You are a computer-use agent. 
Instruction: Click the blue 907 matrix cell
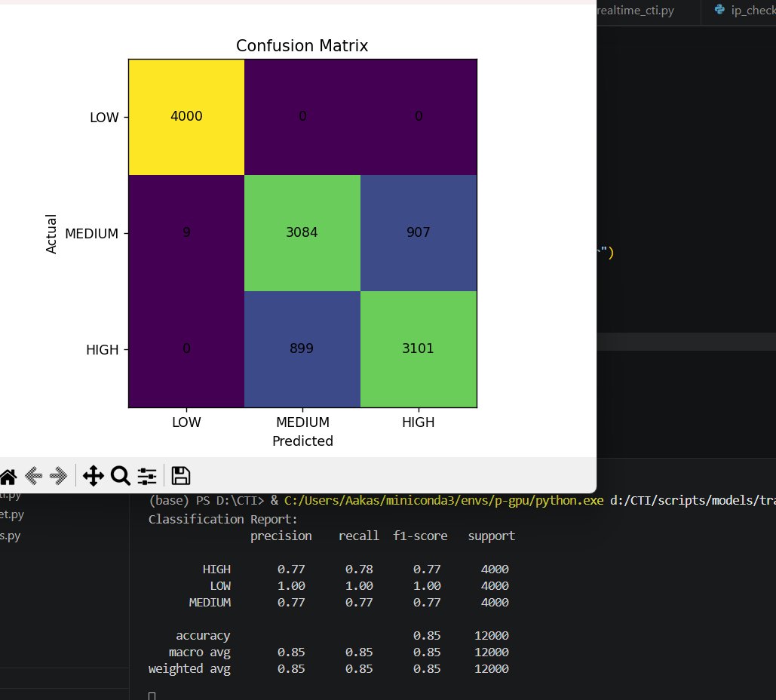(419, 233)
